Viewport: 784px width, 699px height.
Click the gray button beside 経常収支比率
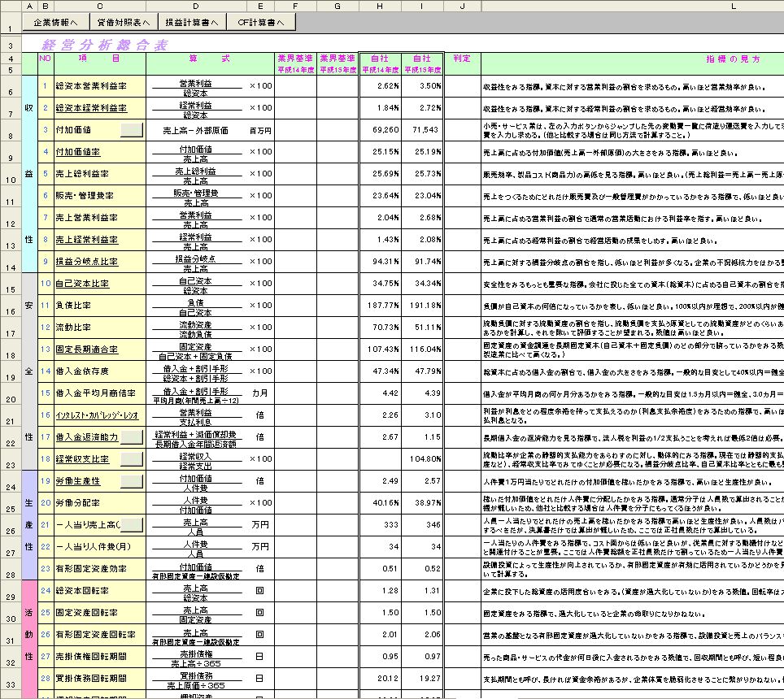click(132, 459)
